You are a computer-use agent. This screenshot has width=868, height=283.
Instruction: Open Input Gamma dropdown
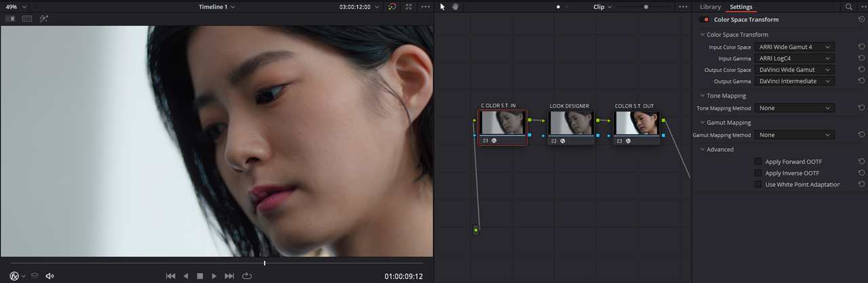point(795,58)
